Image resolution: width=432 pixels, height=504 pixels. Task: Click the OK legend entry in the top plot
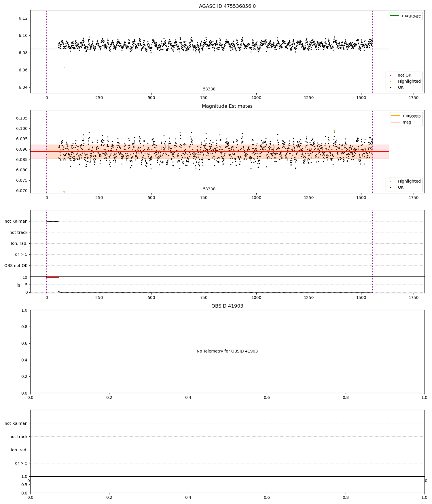pos(397,88)
